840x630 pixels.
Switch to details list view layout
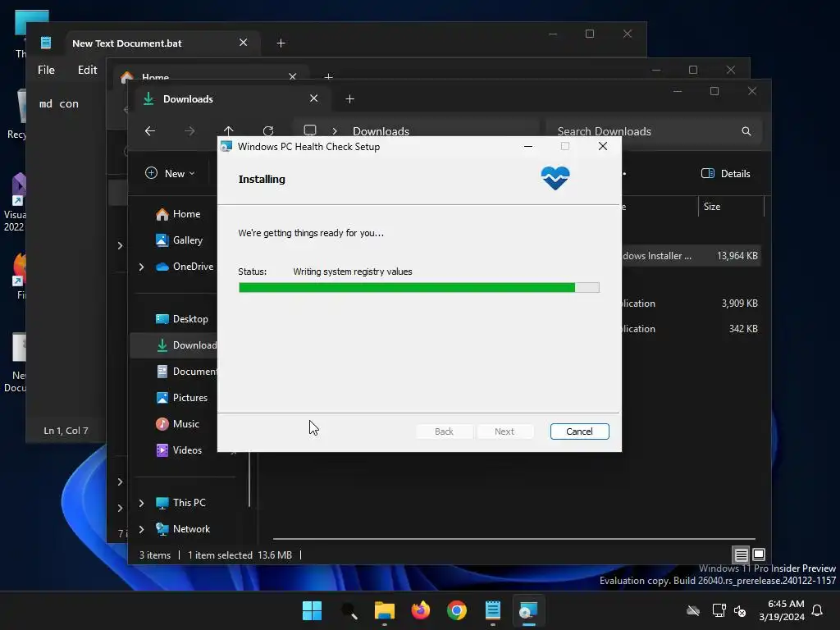[x=741, y=555]
